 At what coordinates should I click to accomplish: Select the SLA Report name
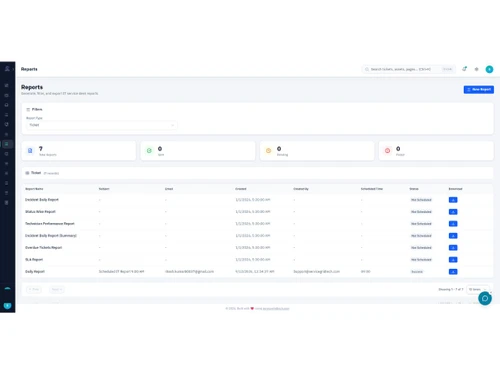click(34, 260)
